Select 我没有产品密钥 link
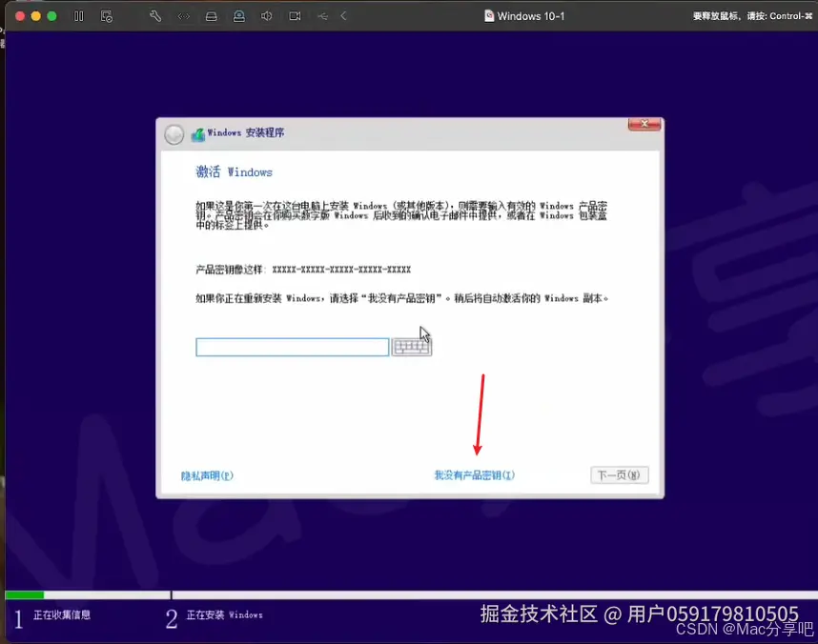818x644 pixels. tap(473, 473)
